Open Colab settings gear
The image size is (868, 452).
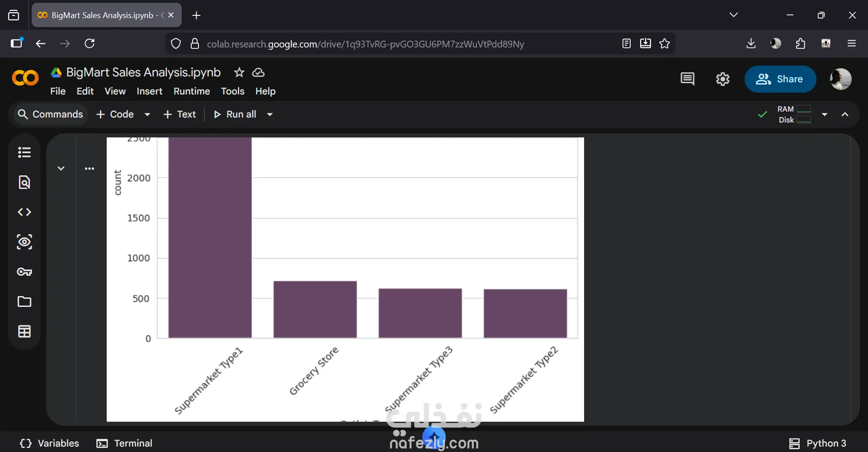pyautogui.click(x=723, y=79)
